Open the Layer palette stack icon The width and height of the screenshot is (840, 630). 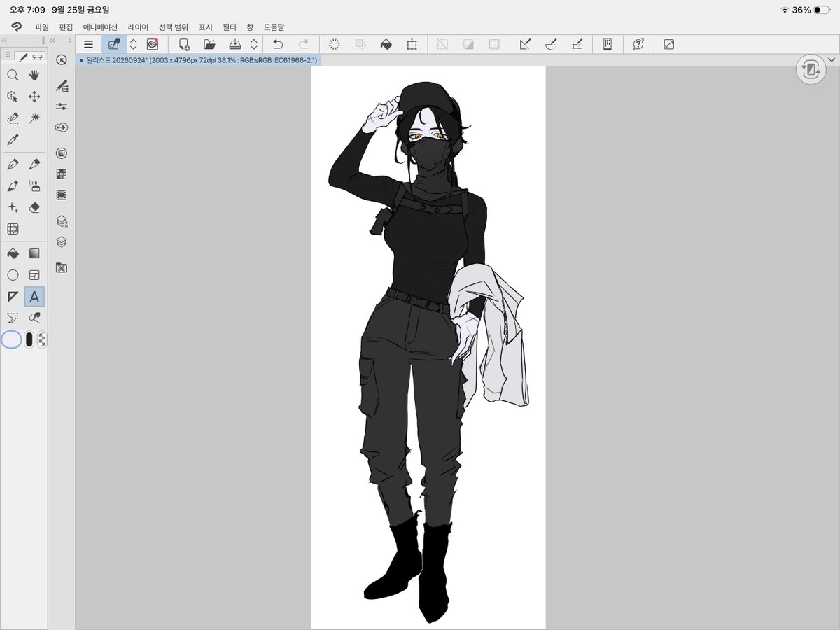coord(62,241)
